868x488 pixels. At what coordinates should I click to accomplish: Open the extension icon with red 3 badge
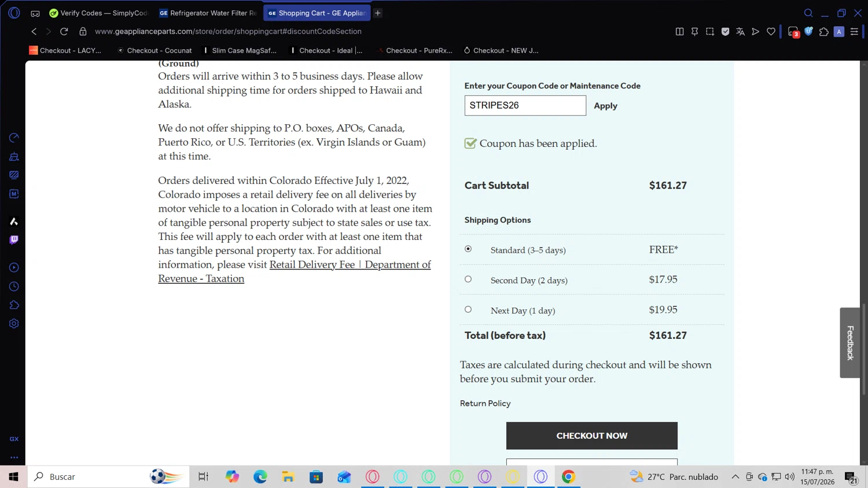tap(793, 32)
